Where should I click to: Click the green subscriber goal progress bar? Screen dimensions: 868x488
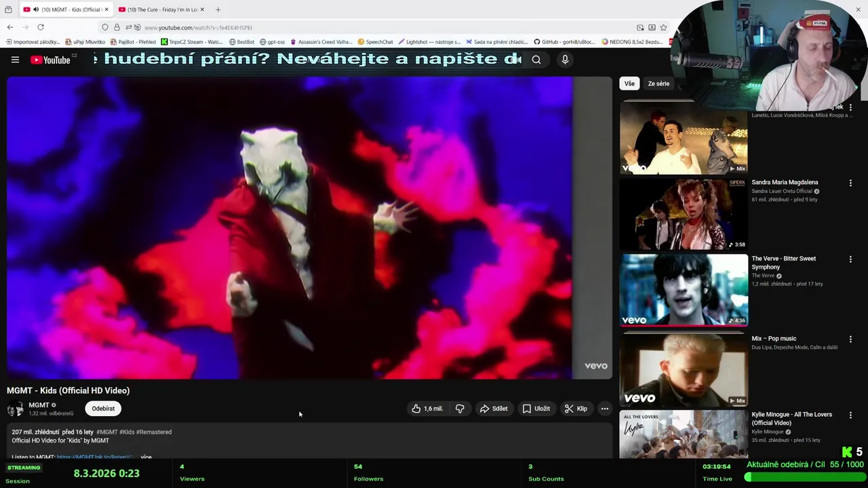click(804, 477)
